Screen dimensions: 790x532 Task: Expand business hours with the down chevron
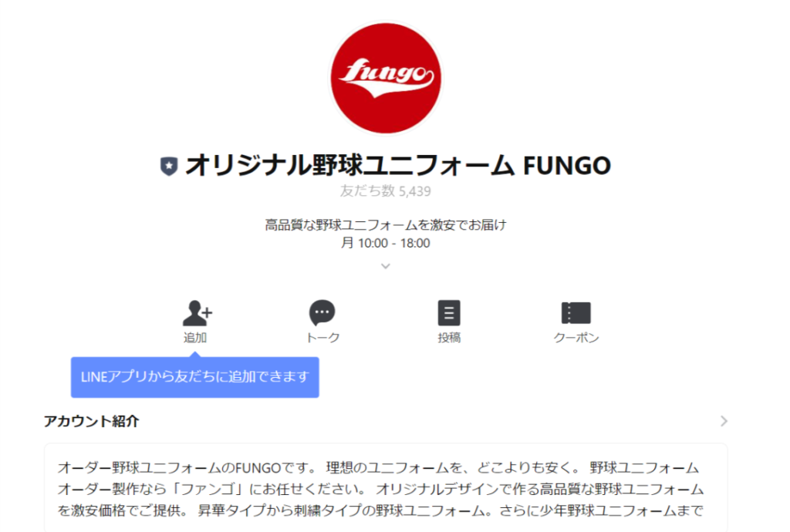pyautogui.click(x=386, y=266)
